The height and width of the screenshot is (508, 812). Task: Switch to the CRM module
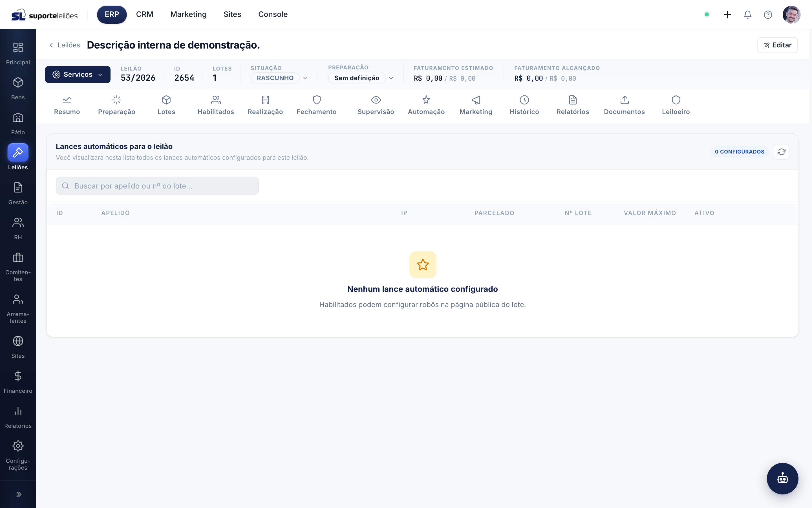(x=145, y=14)
